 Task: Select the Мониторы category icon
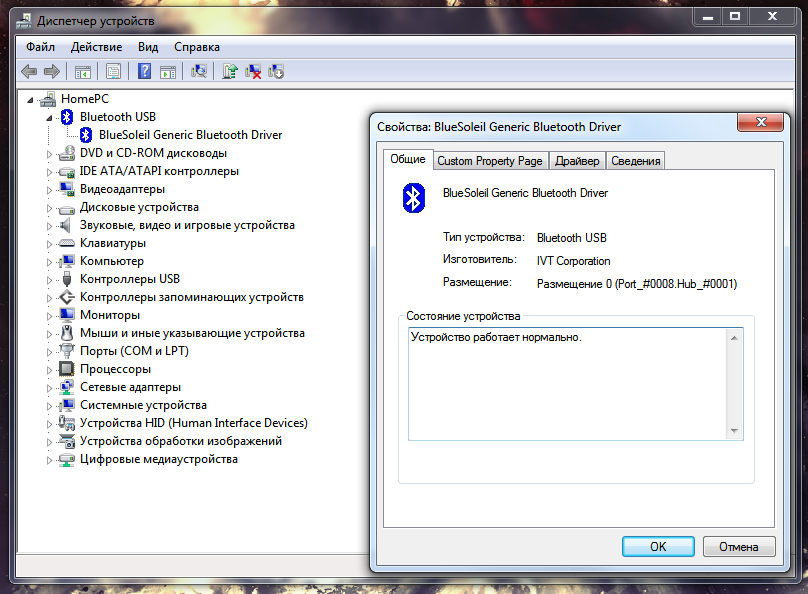pos(66,315)
